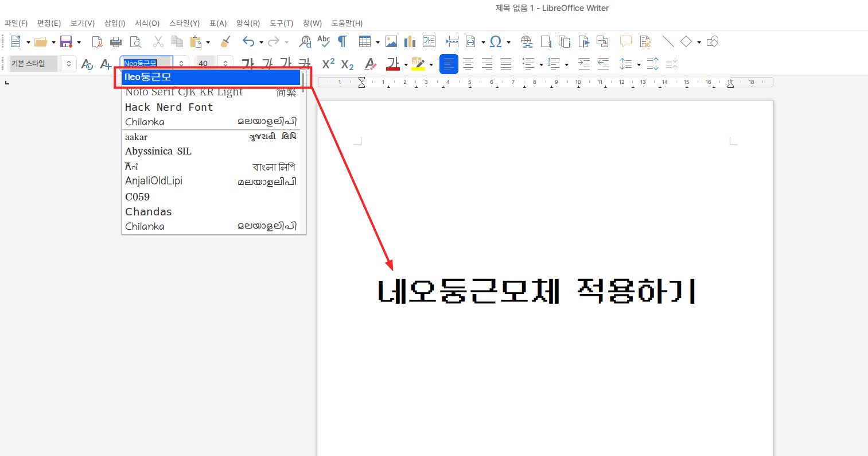Click the Insert Hyperlink globe icon

527,41
